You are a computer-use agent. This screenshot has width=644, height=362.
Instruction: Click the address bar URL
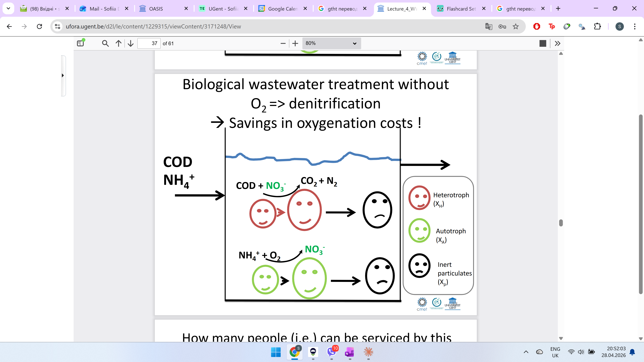pos(153,26)
